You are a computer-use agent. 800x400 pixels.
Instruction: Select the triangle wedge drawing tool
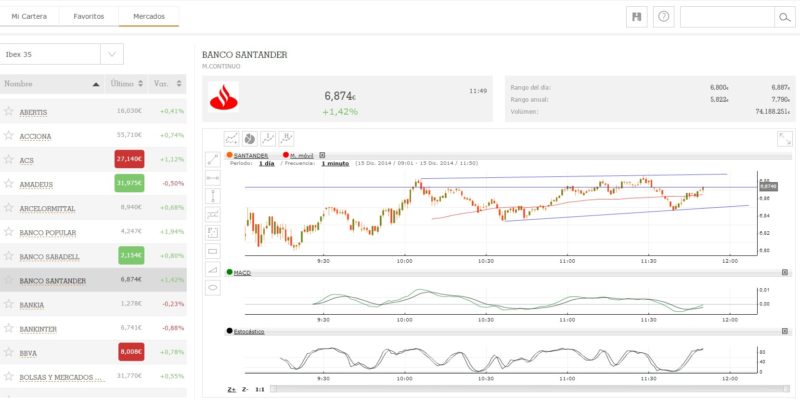tap(213, 269)
